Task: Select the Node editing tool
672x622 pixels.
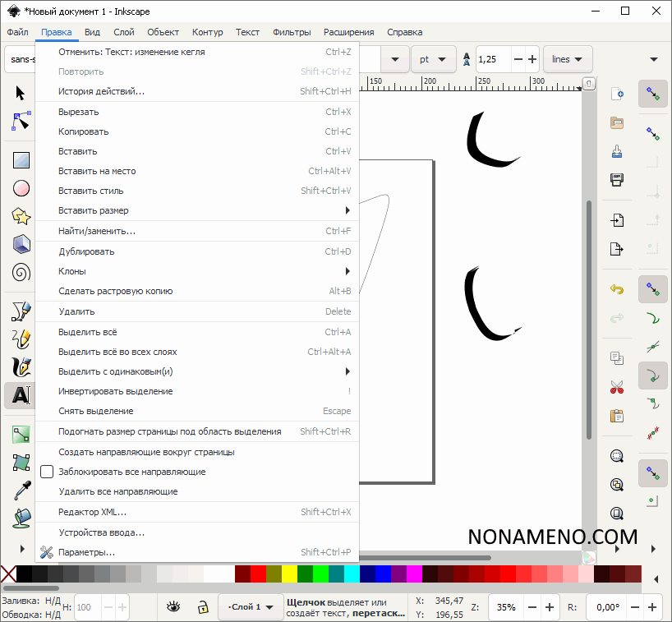Action: pos(21,121)
